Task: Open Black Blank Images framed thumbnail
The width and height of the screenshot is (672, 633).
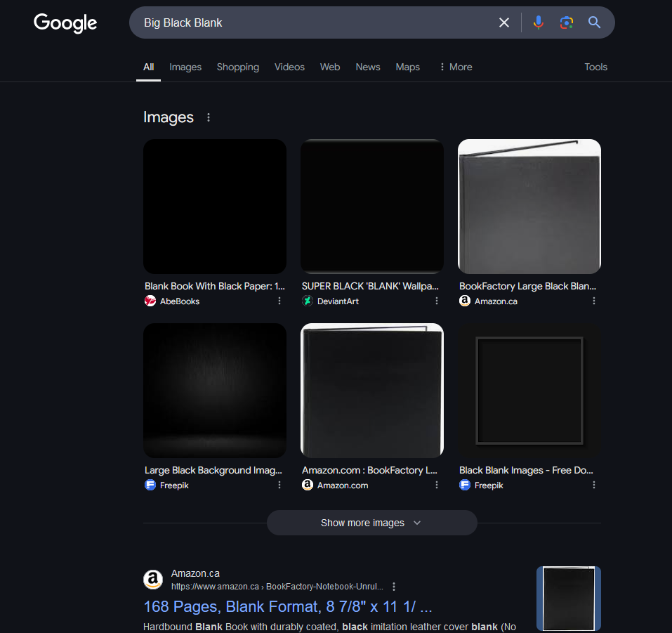Action: click(x=529, y=390)
